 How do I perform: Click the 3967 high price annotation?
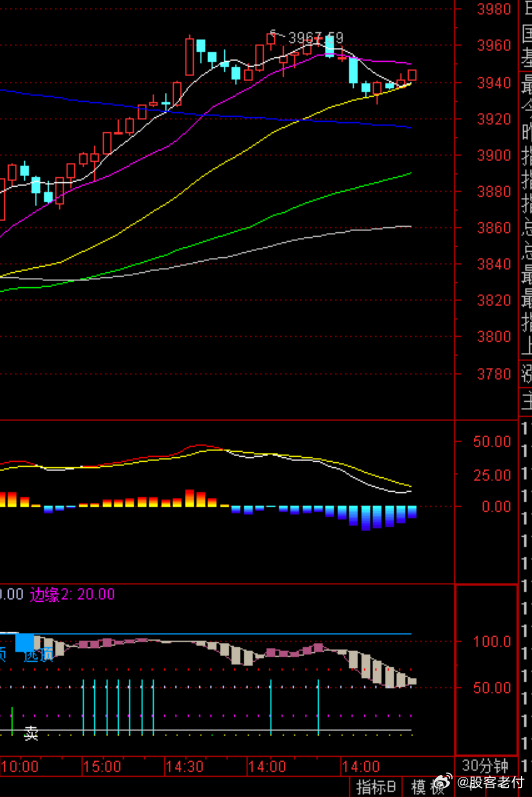pyautogui.click(x=316, y=38)
